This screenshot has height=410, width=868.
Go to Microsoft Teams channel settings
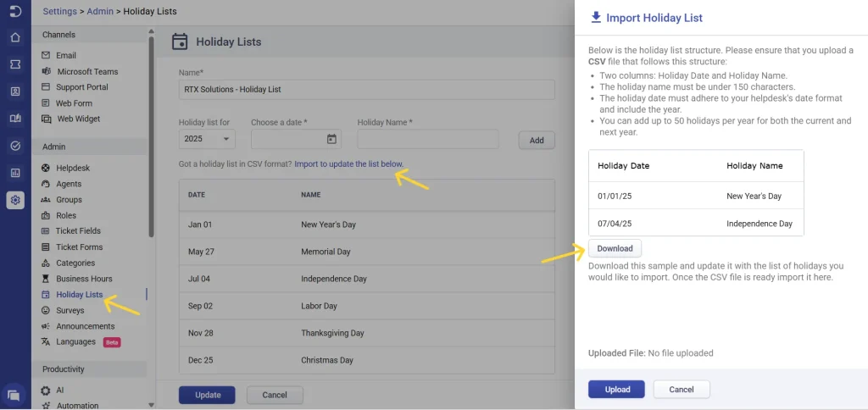(x=87, y=71)
